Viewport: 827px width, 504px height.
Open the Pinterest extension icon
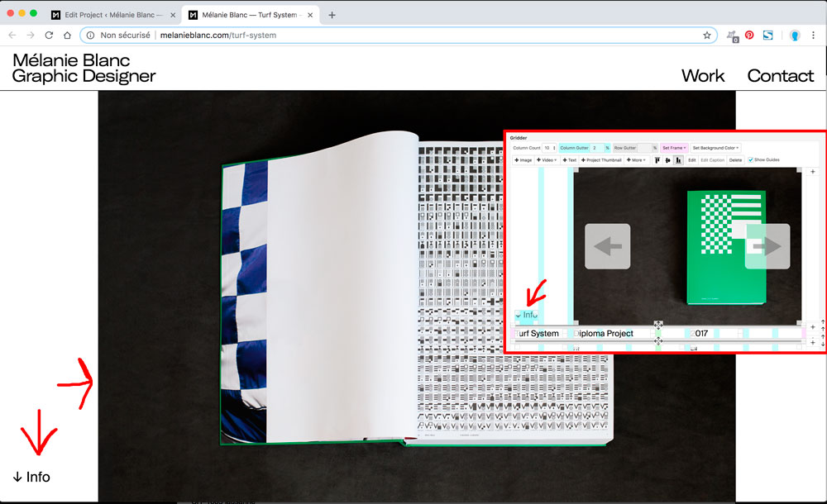[x=749, y=36]
